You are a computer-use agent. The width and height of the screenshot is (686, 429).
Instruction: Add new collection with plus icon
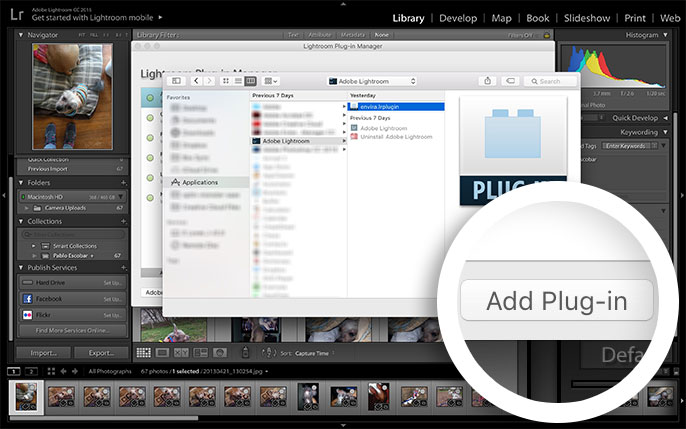123,222
